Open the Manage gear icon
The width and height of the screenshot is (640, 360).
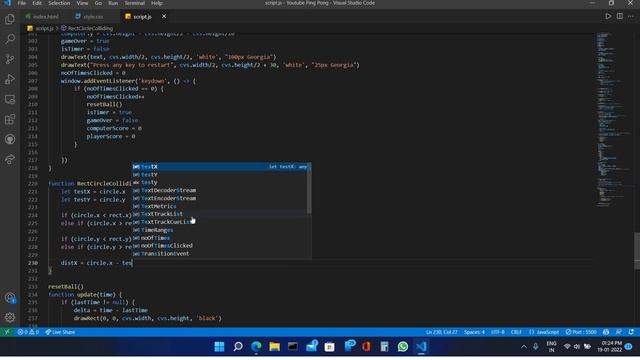10,317
